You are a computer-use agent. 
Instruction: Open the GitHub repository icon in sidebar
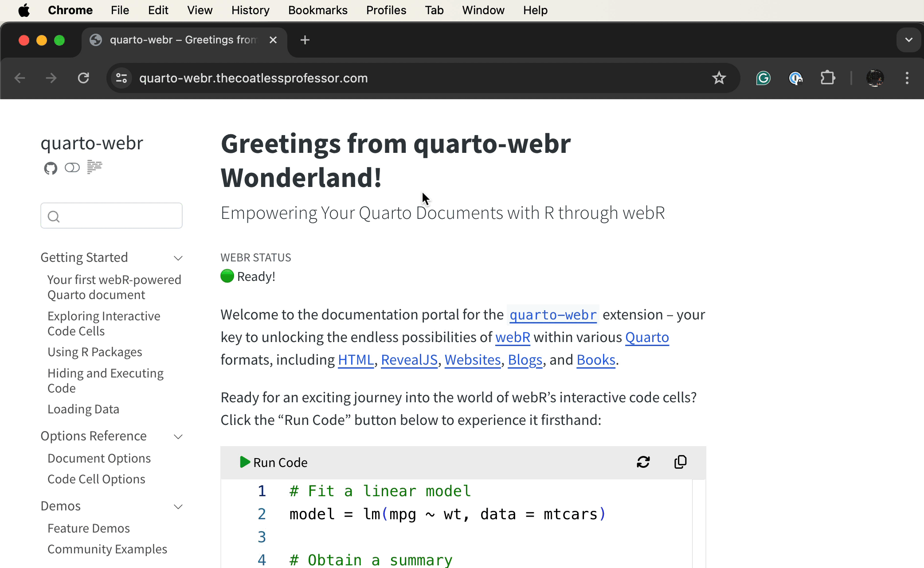click(x=50, y=168)
